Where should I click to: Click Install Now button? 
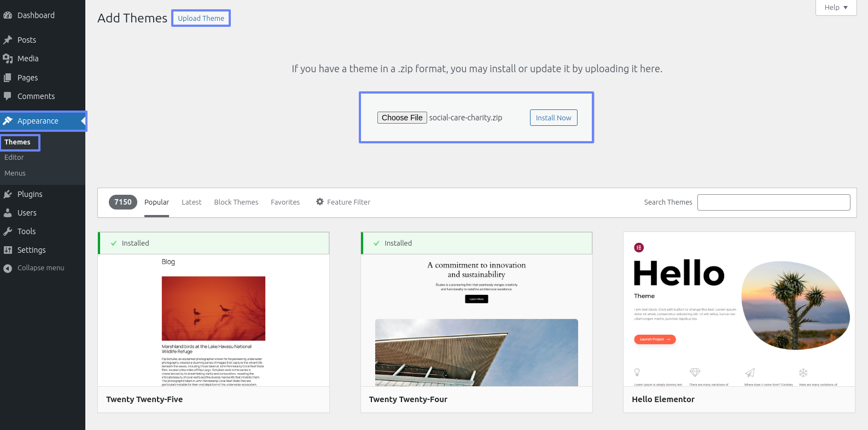[x=554, y=118]
